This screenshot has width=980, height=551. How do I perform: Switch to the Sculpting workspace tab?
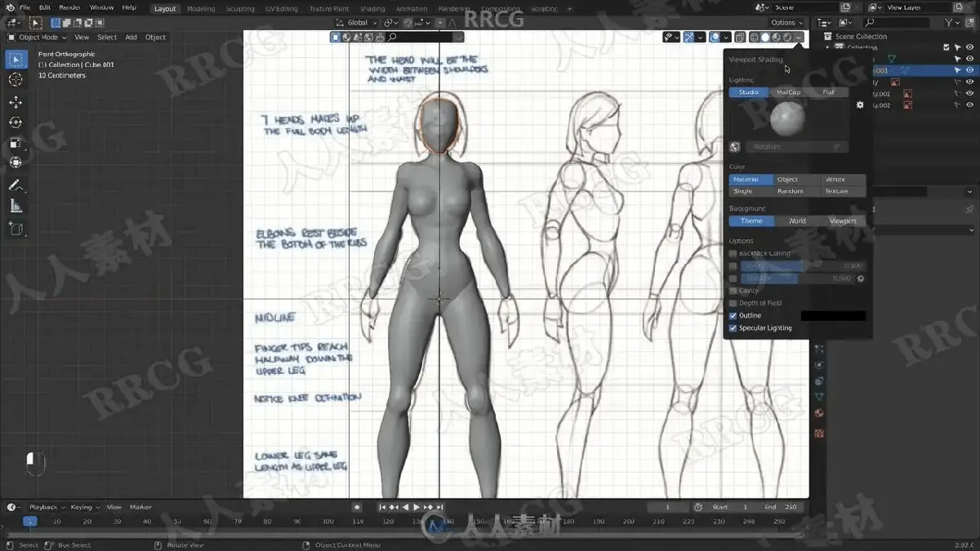click(x=240, y=9)
